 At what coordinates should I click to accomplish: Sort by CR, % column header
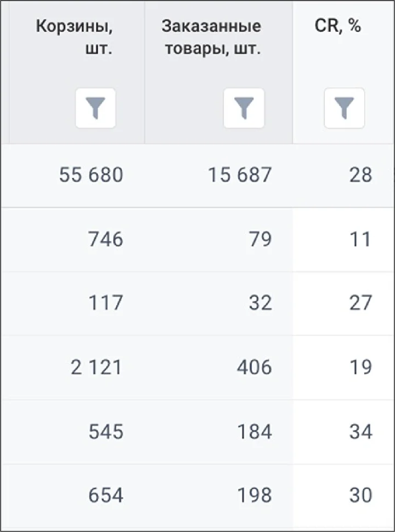(338, 26)
